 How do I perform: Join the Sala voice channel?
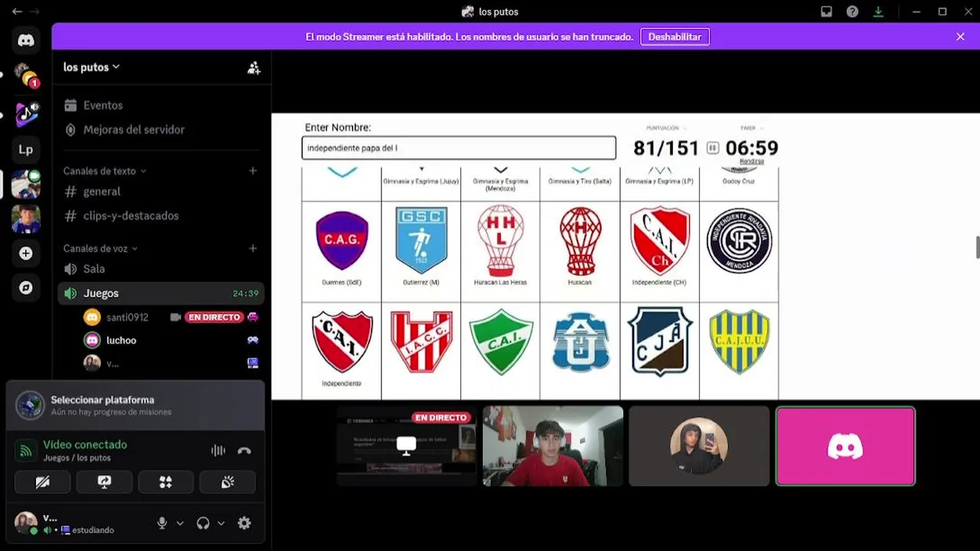(x=94, y=269)
